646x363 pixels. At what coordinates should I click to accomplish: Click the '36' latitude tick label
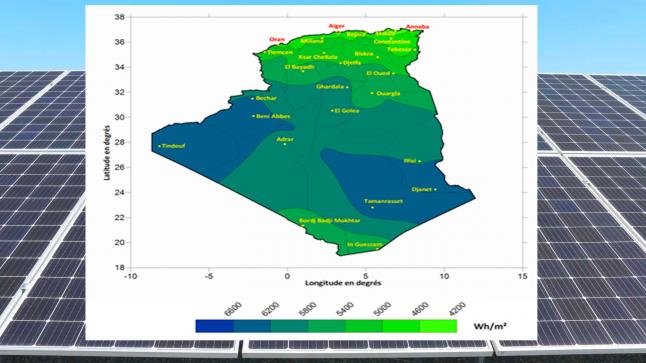[119, 42]
